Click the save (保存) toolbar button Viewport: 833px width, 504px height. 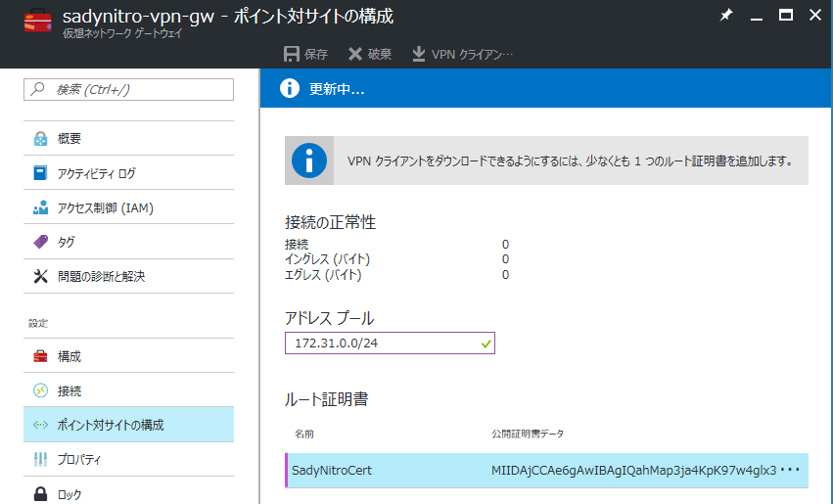pos(305,54)
